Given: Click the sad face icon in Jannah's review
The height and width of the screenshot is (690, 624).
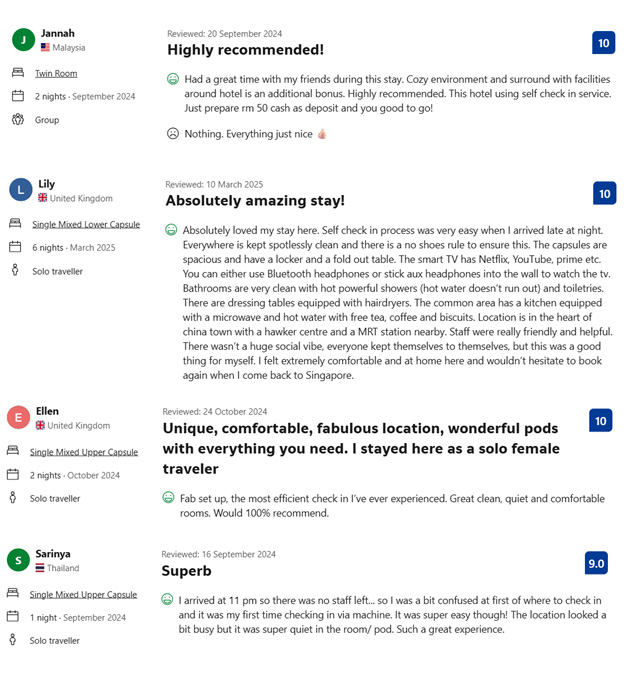Looking at the screenshot, I should click(x=173, y=134).
